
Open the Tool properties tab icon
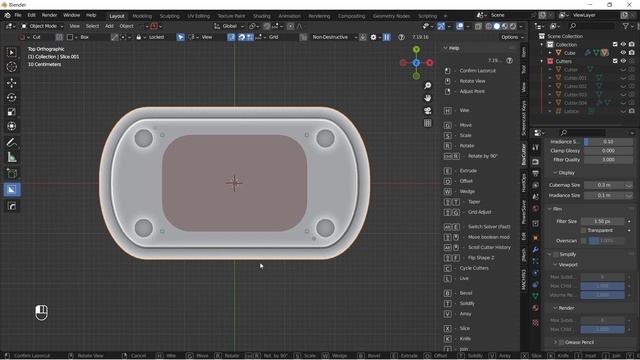pyautogui.click(x=536, y=148)
